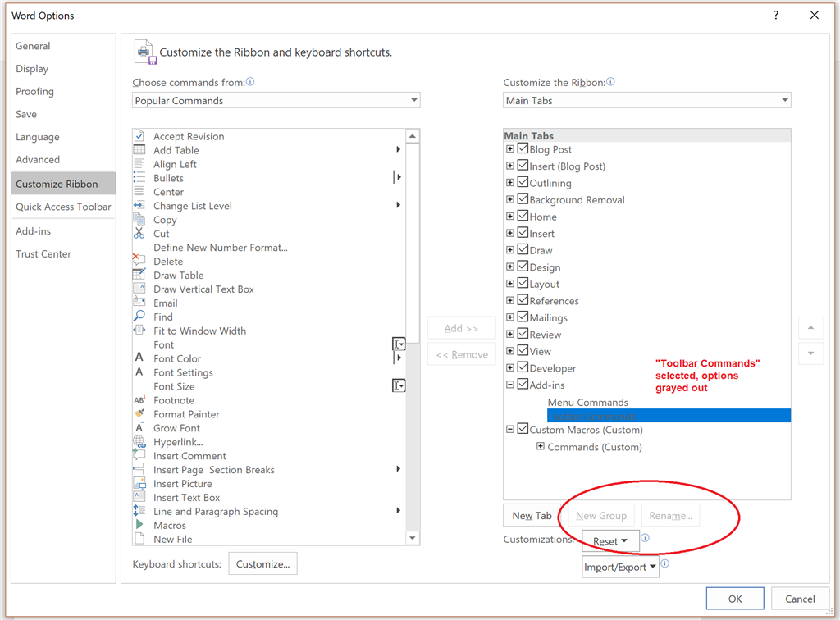
Task: Uncheck the References tab checkbox
Action: [523, 300]
